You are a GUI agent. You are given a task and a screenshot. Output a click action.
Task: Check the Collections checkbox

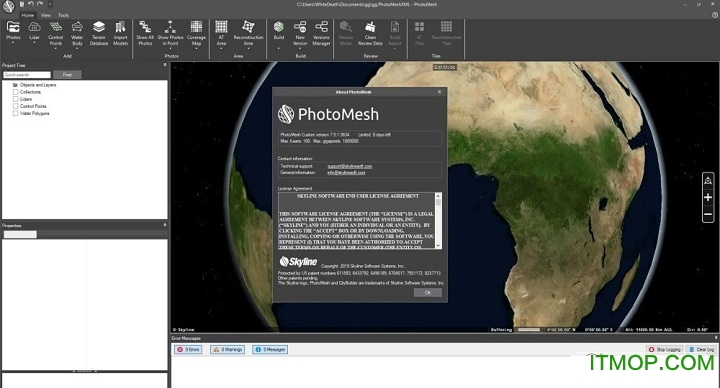[16, 92]
